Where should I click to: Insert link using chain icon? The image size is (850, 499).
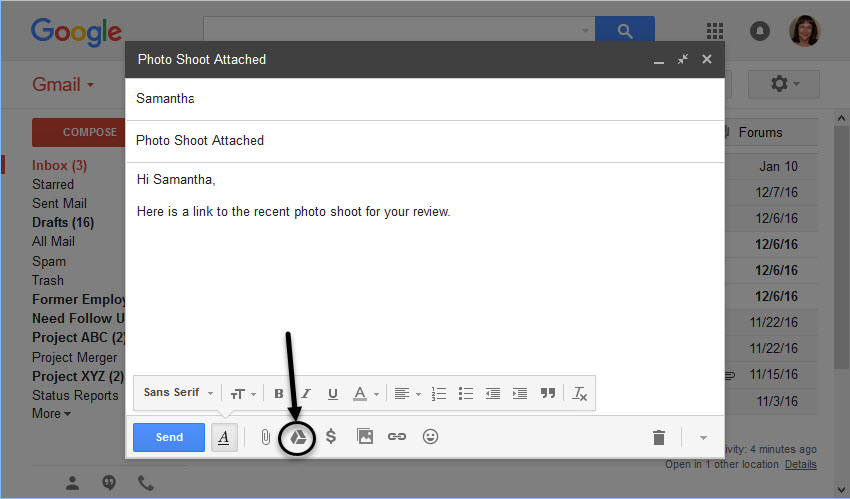397,436
